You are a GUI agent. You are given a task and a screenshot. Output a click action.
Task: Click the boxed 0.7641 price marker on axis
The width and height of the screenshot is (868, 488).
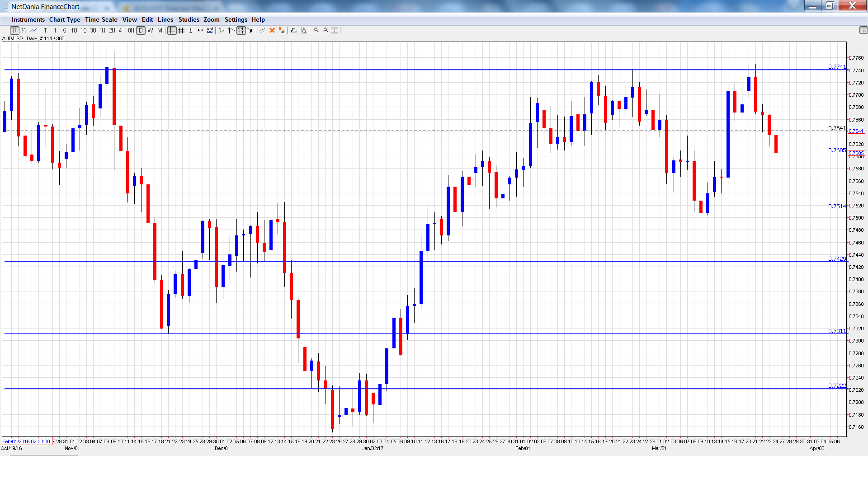click(x=856, y=131)
